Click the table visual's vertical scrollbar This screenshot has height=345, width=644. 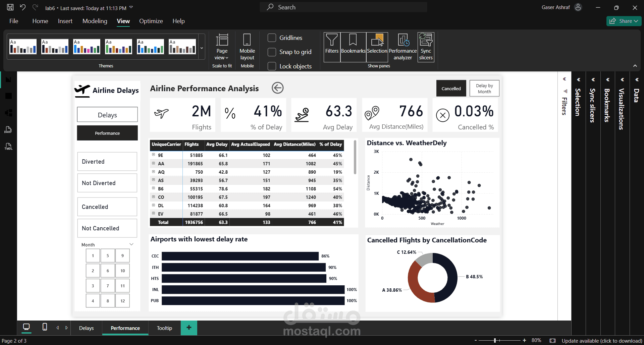355,158
